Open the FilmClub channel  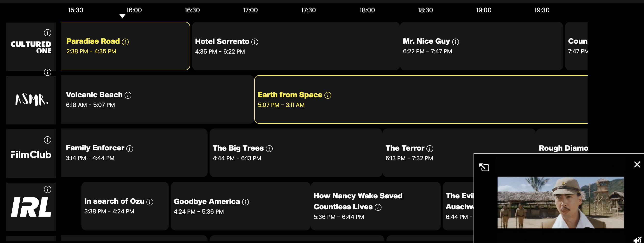click(31, 154)
